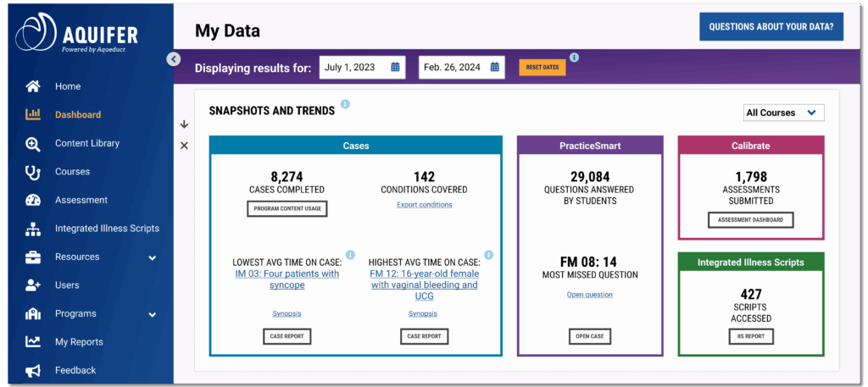Close the Snapshots panel with X
The height and width of the screenshot is (387, 868).
click(184, 146)
